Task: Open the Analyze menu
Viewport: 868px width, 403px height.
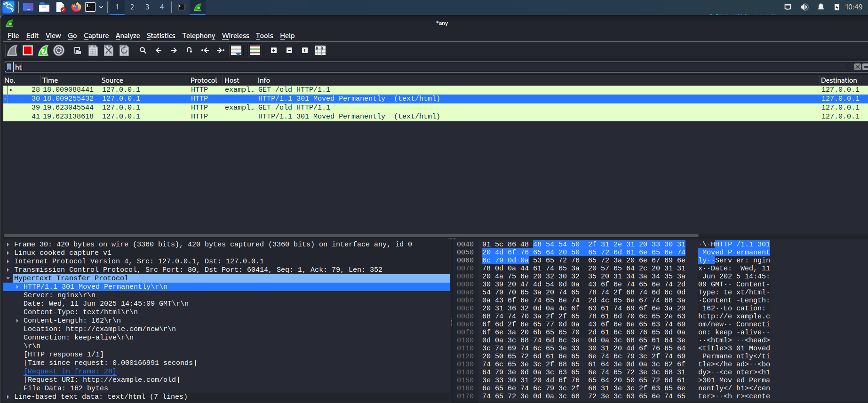Action: [127, 36]
